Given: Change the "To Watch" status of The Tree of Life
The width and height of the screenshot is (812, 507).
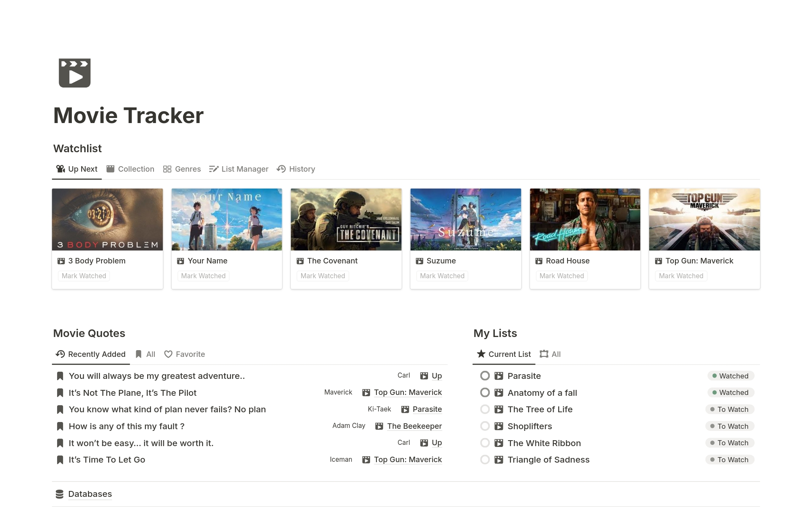Looking at the screenshot, I should point(730,409).
